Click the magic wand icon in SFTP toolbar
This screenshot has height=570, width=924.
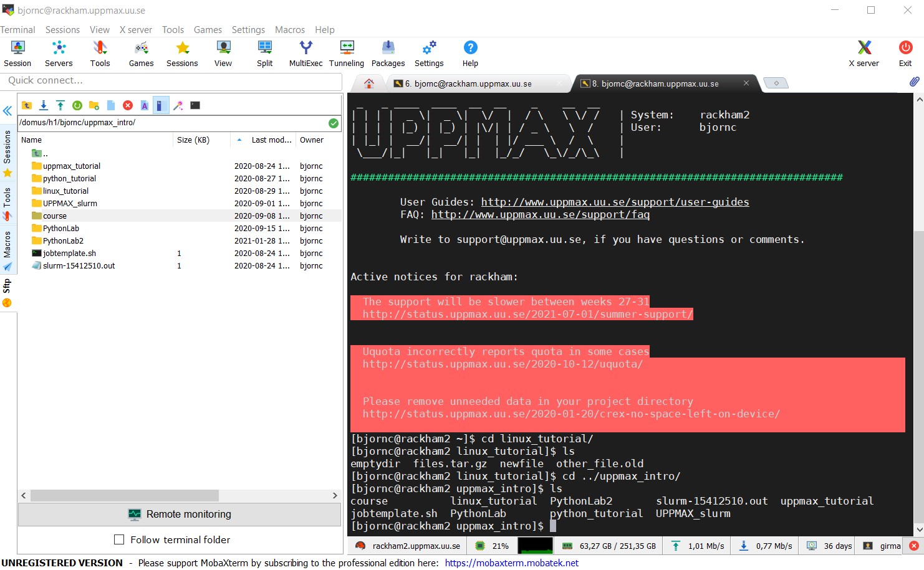click(x=178, y=105)
